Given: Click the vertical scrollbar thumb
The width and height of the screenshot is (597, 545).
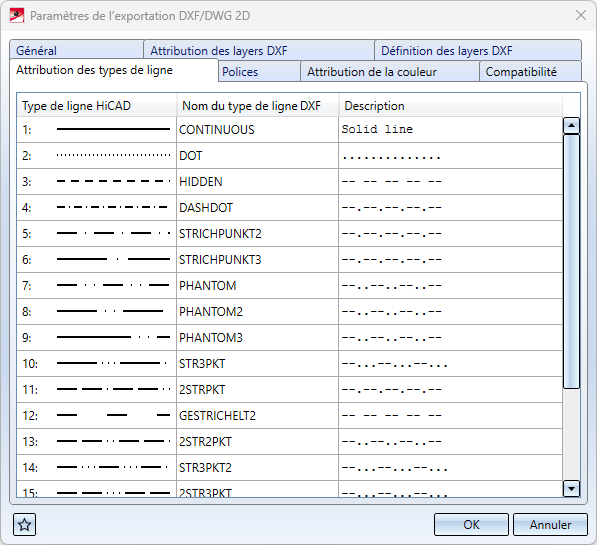Looking at the screenshot, I should (571, 261).
